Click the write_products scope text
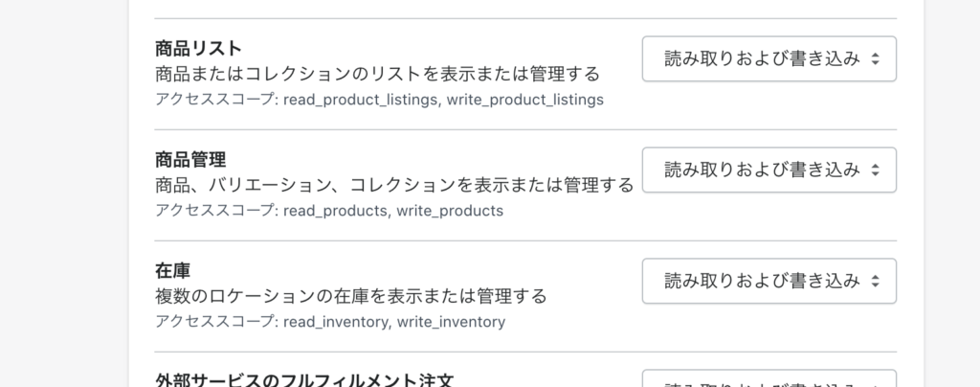Image resolution: width=980 pixels, height=387 pixels. coord(450,211)
